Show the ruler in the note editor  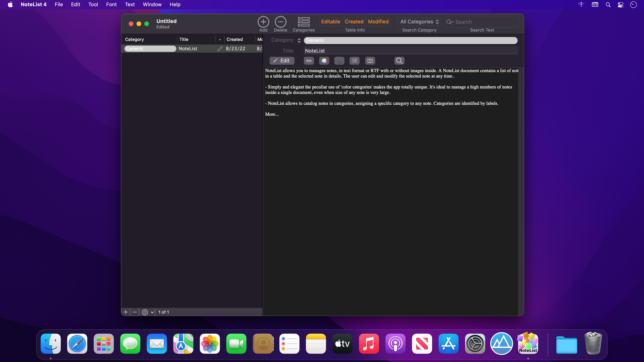click(x=309, y=61)
